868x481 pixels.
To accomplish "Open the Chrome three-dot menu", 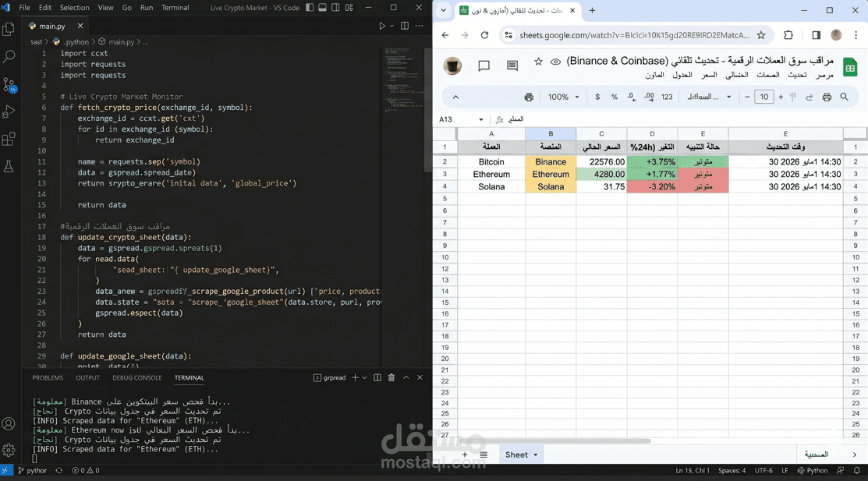I will [856, 35].
